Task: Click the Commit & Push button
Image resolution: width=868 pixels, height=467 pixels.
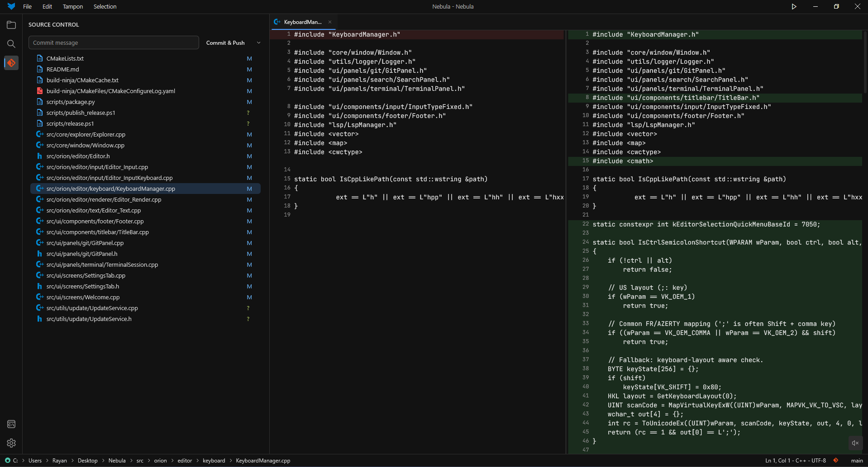Action: point(225,42)
